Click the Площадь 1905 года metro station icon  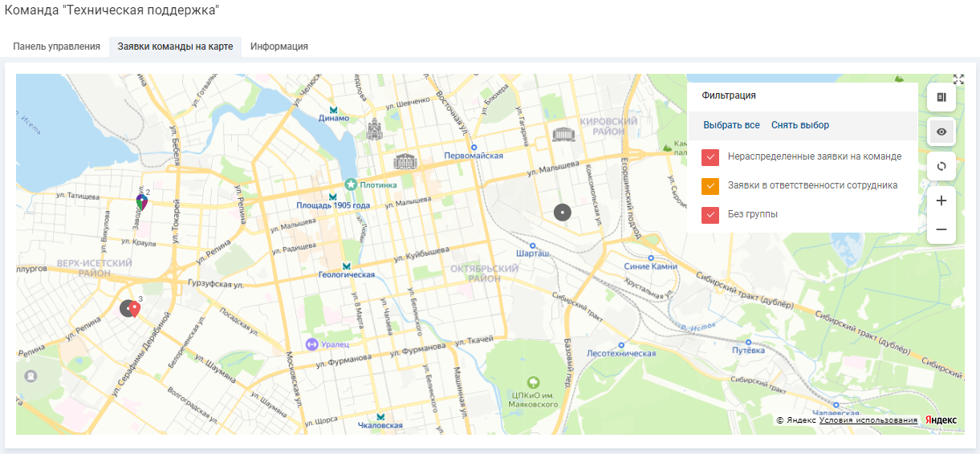332,197
